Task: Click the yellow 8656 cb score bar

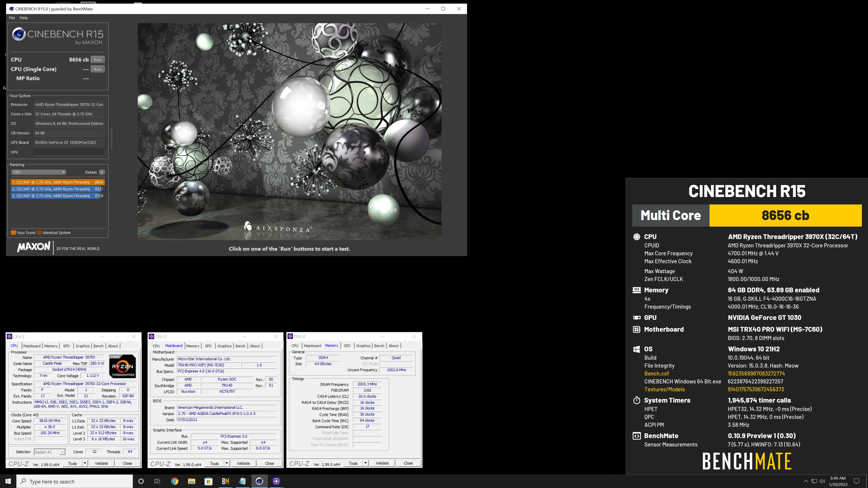Action: click(x=785, y=216)
